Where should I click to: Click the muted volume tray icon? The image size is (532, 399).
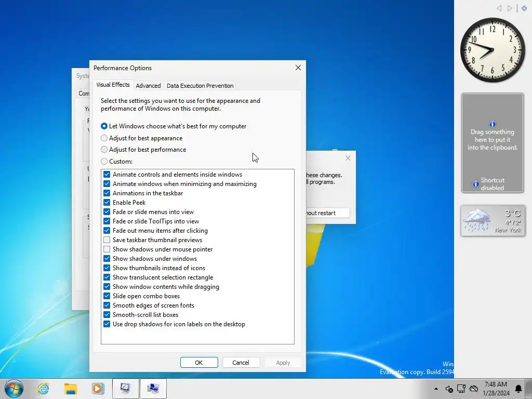(x=449, y=389)
